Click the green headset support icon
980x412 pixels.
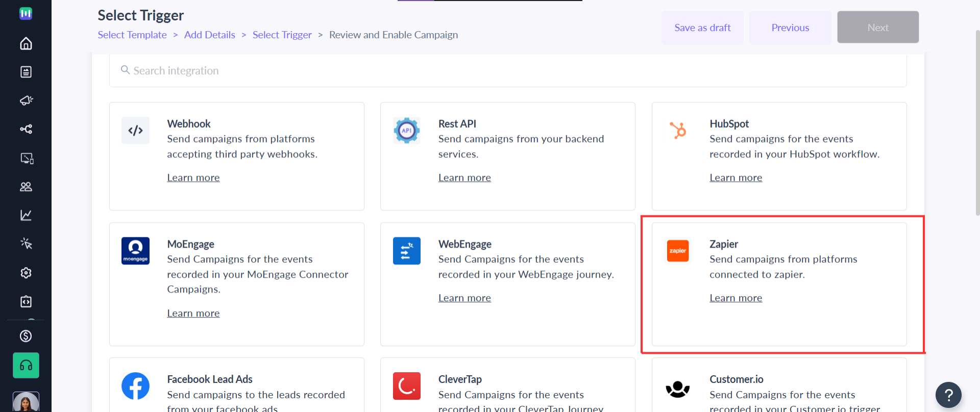click(x=26, y=366)
